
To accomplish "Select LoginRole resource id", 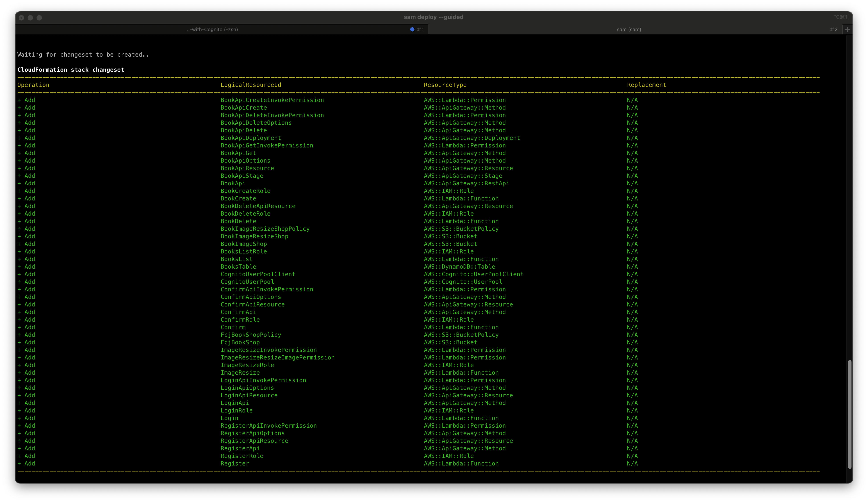I will point(237,410).
